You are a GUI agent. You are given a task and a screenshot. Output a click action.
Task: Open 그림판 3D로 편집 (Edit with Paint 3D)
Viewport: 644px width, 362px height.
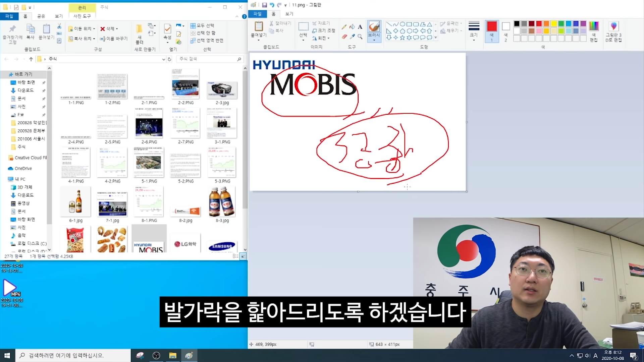click(x=613, y=31)
